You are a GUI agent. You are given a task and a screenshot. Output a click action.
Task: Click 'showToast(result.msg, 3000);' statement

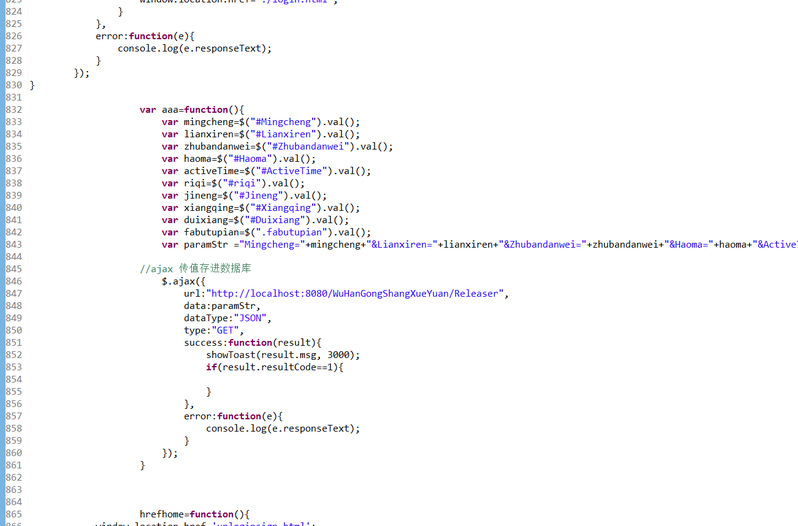[x=283, y=355]
